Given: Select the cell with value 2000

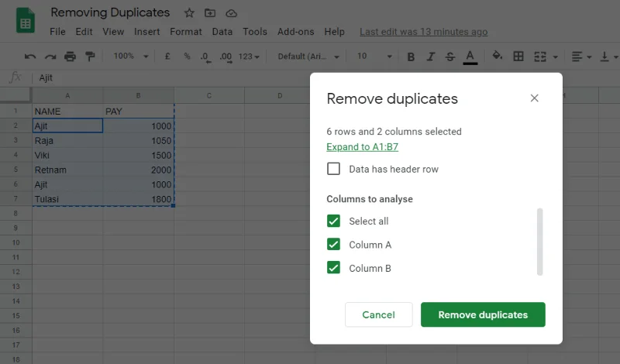Looking at the screenshot, I should (x=139, y=170).
